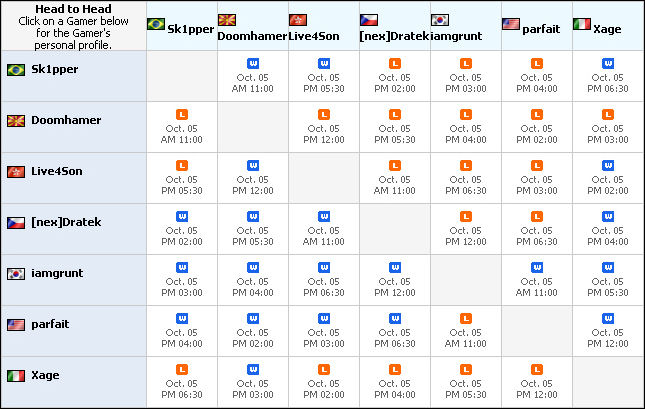Image resolution: width=645 pixels, height=409 pixels.
Task: Click win icon in Live4Son vs Xage cell
Action: (x=608, y=165)
